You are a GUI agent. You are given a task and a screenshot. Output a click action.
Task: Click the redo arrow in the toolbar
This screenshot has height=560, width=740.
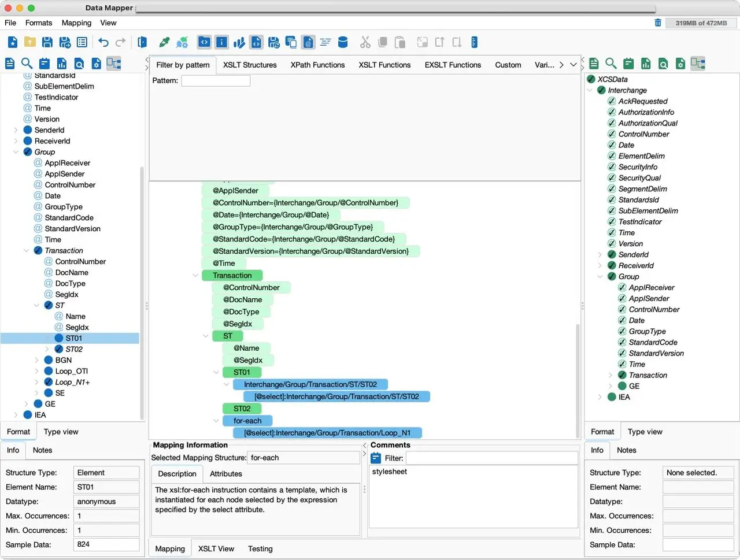point(121,42)
